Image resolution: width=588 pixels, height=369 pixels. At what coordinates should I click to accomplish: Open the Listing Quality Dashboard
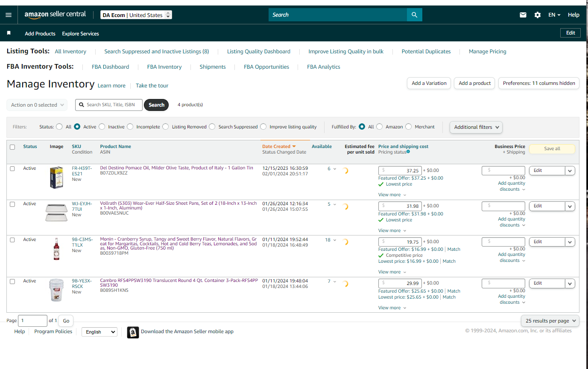[x=259, y=52]
